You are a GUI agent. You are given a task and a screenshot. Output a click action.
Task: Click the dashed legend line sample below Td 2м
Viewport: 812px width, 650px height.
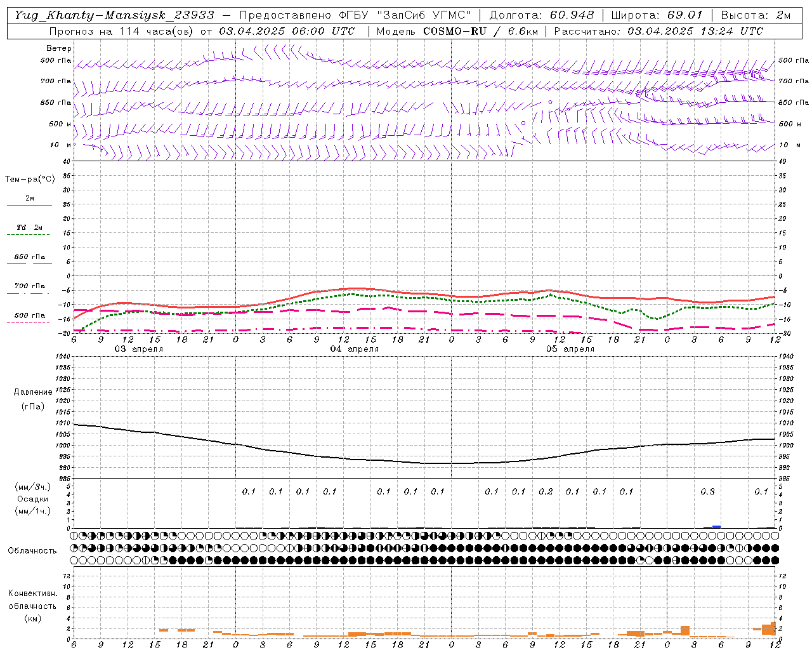pos(28,235)
